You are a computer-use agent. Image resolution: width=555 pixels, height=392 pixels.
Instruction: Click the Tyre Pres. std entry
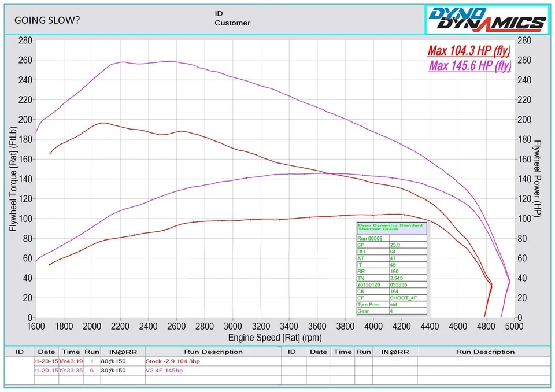pos(393,303)
